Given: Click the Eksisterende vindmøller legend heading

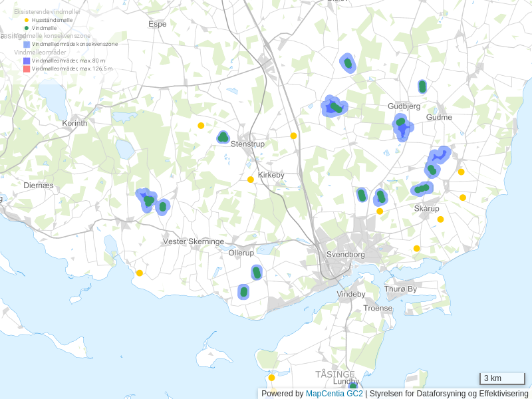Looking at the screenshot, I should click(x=48, y=11).
